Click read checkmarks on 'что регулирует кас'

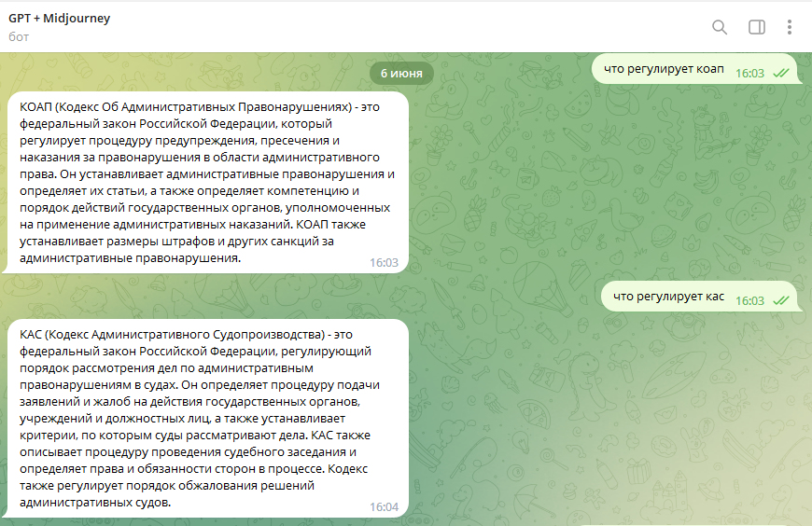[781, 300]
